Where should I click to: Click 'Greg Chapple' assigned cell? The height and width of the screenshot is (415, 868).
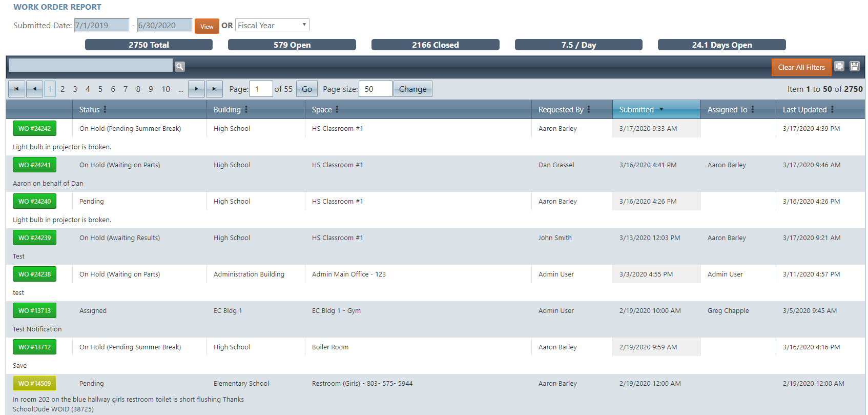[x=728, y=310]
